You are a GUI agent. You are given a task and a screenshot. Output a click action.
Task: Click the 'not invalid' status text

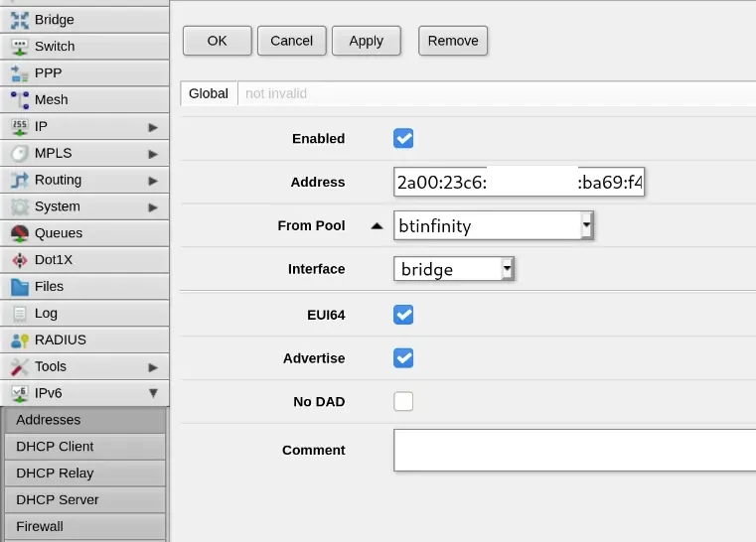point(276,93)
